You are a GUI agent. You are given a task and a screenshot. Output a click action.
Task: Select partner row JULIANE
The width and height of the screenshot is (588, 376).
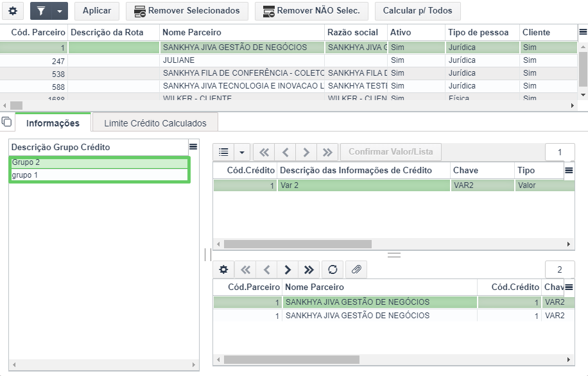click(289, 60)
